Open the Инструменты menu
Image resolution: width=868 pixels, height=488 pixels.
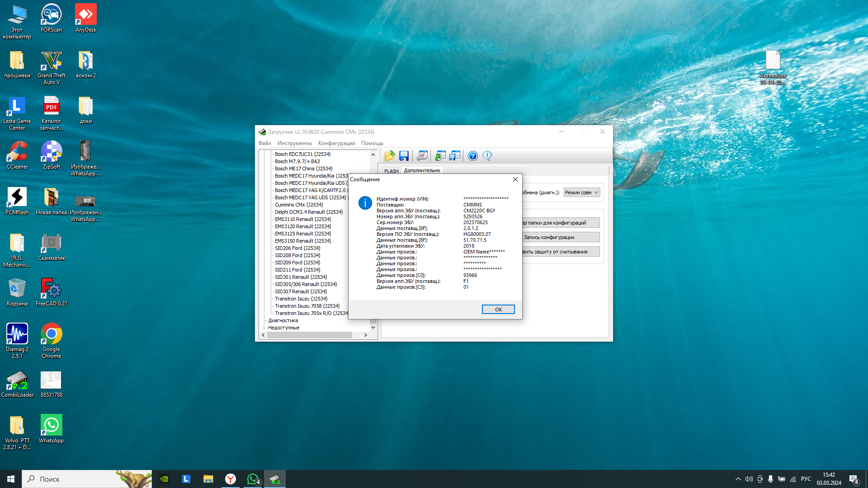point(294,143)
